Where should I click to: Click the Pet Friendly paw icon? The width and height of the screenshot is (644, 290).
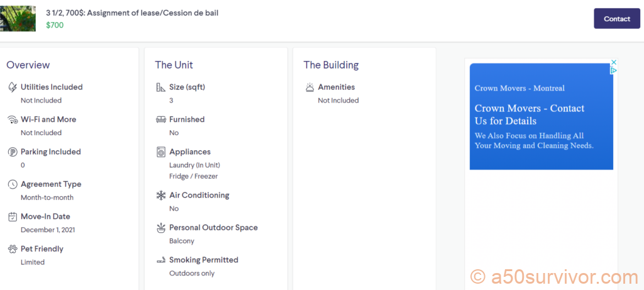tap(13, 249)
